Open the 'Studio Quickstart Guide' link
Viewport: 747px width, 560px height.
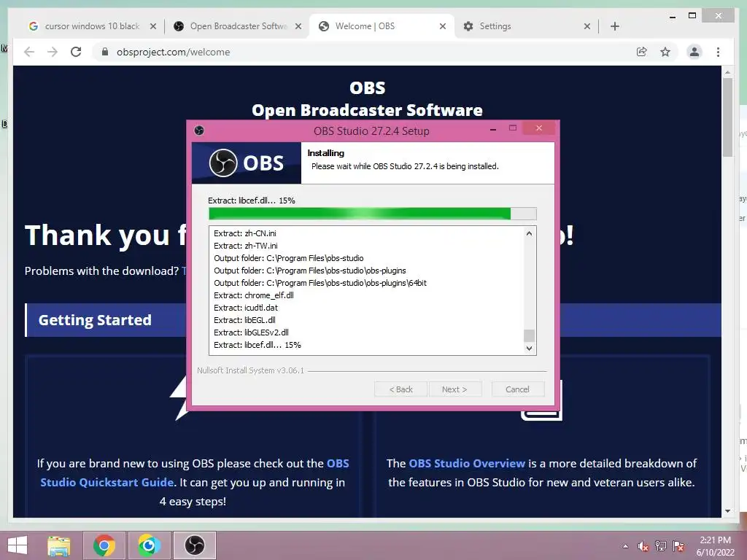pos(107,483)
